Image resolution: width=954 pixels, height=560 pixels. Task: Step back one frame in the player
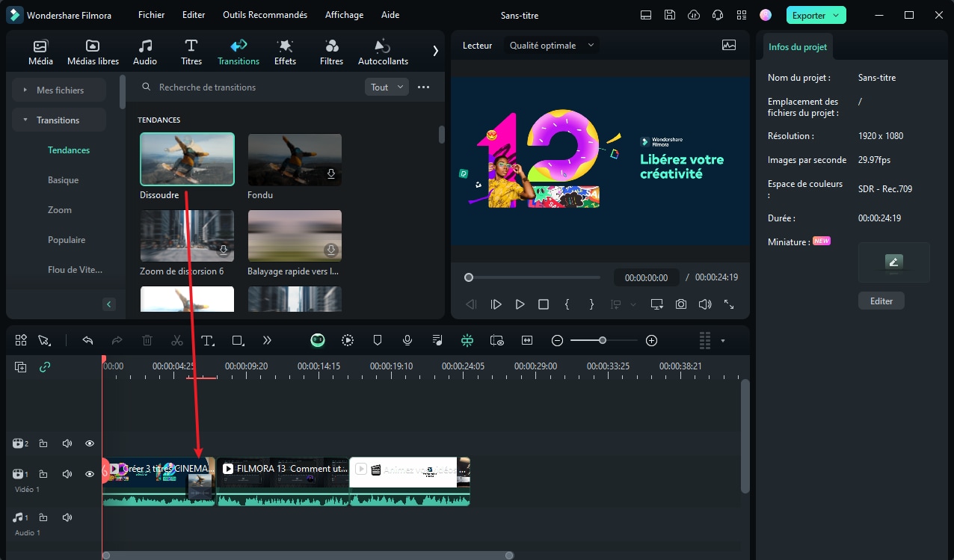click(471, 304)
